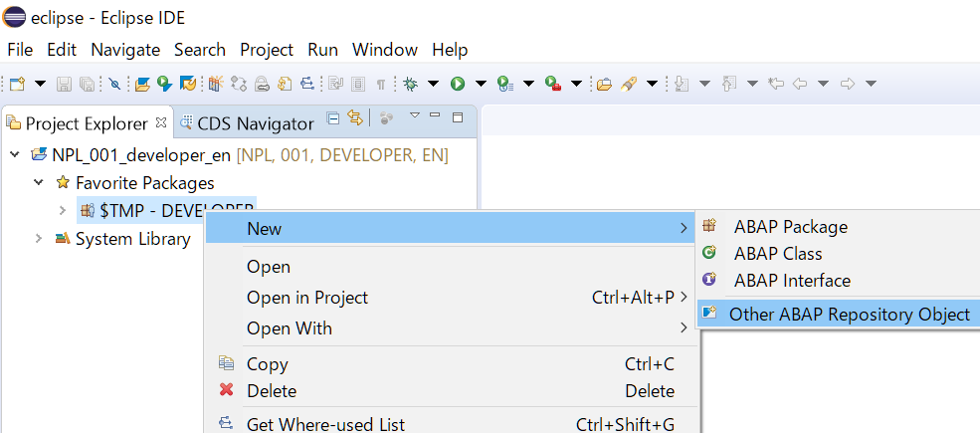Open the Window menu
The height and width of the screenshot is (433, 980).
click(x=385, y=50)
